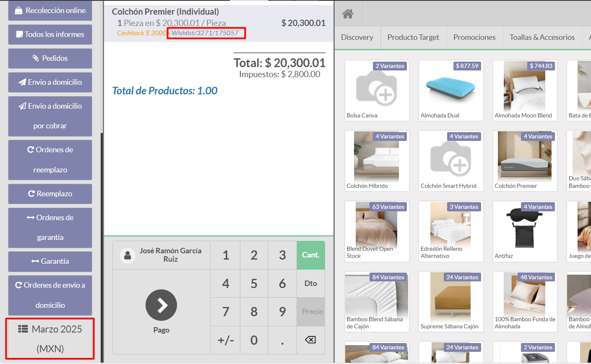Open the Promociones category tab
This screenshot has height=364, width=591.
pyautogui.click(x=474, y=37)
